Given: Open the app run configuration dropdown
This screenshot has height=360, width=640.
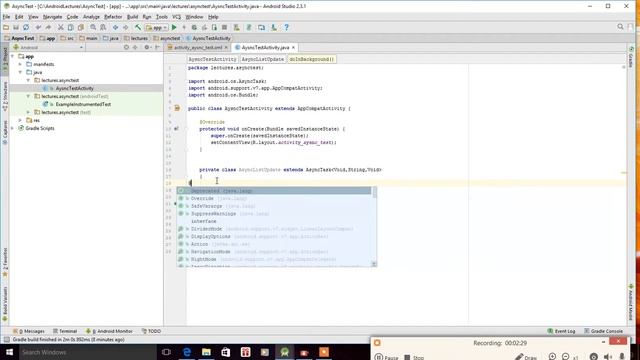Looking at the screenshot, I should pyautogui.click(x=157, y=27).
